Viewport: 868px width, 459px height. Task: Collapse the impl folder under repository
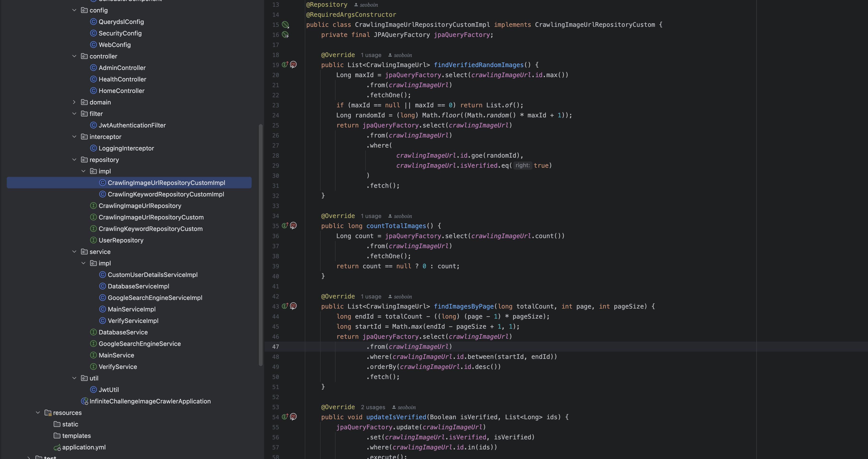pyautogui.click(x=83, y=171)
